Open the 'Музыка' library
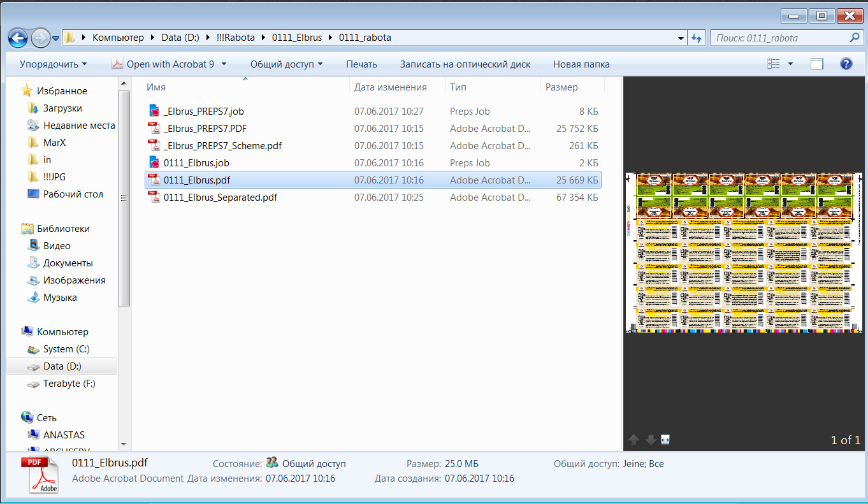868x504 pixels. [x=60, y=298]
